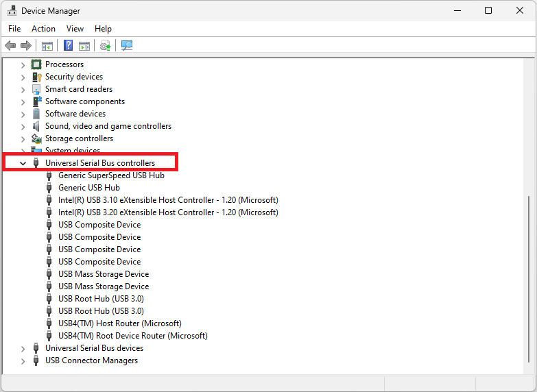Maximize the Device Manager window

[488, 10]
